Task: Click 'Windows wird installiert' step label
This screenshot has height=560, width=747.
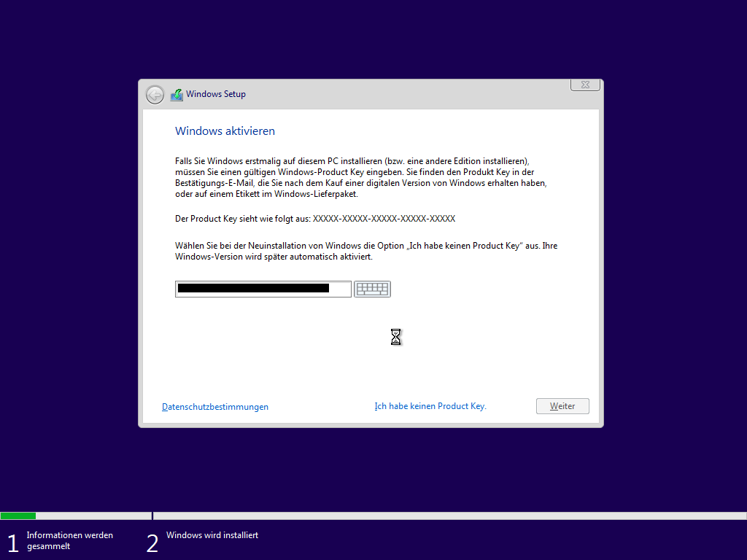Action: click(x=212, y=535)
